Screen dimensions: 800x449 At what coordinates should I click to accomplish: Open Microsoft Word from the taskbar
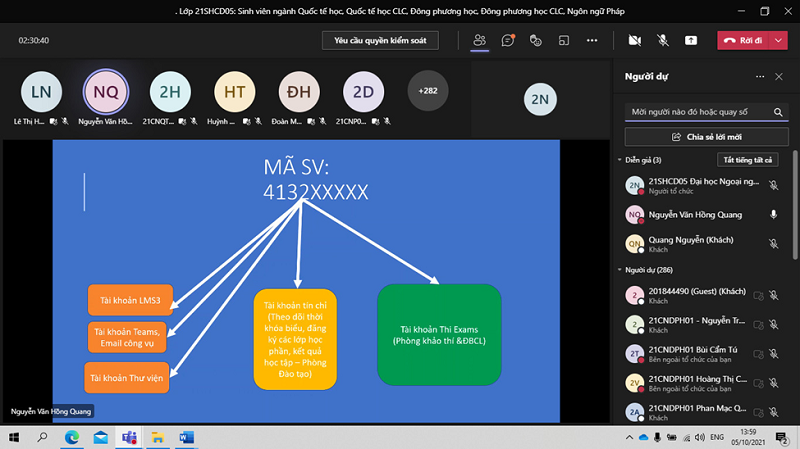[x=186, y=437]
